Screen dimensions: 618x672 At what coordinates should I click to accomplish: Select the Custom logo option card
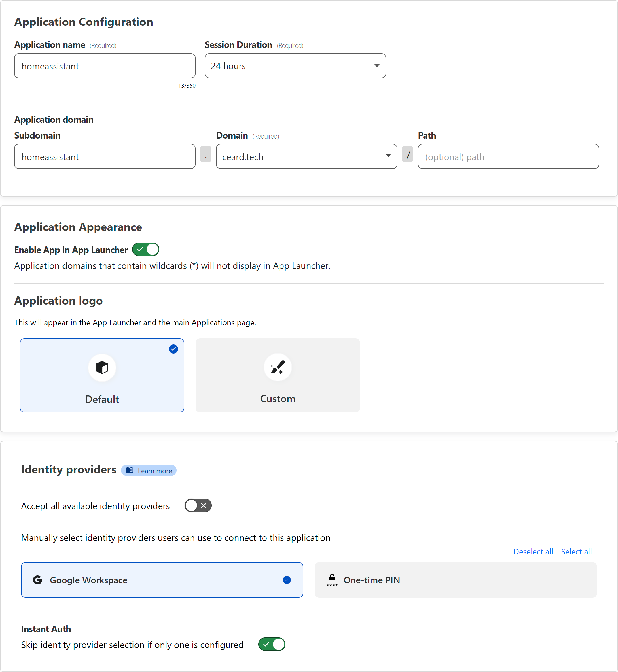(x=278, y=375)
